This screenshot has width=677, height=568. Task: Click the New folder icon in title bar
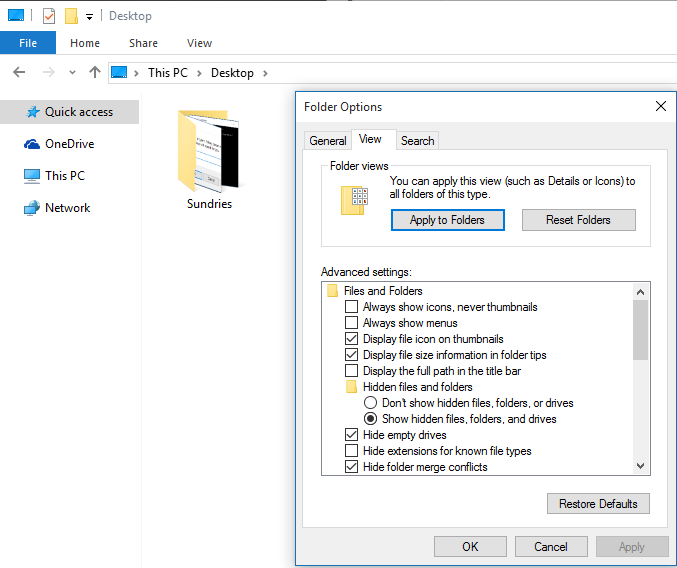coord(71,16)
